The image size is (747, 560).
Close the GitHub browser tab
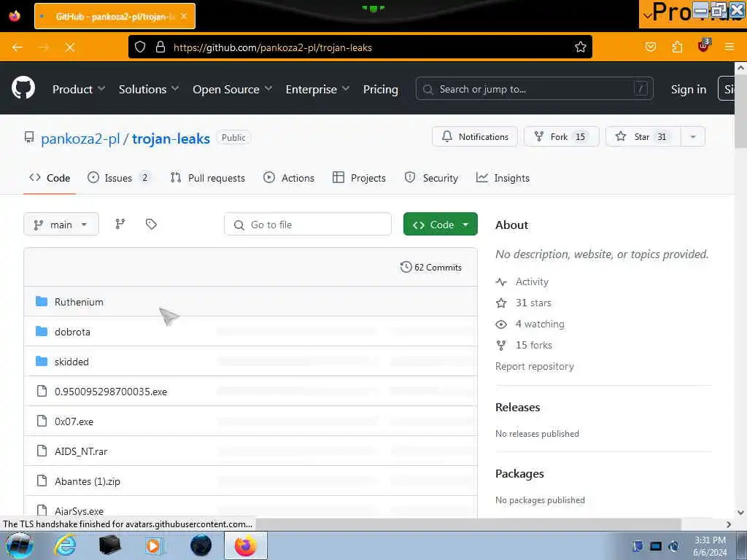[x=184, y=16]
